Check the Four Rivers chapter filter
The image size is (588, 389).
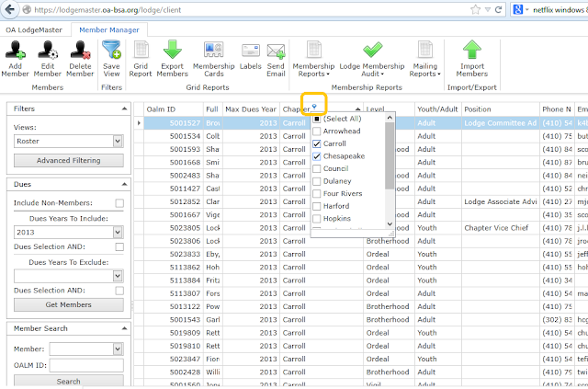tap(317, 193)
